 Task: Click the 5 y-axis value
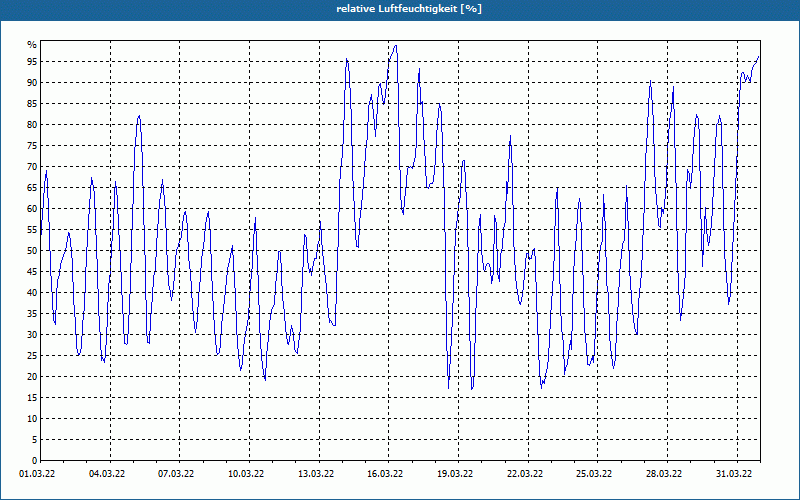[35, 440]
